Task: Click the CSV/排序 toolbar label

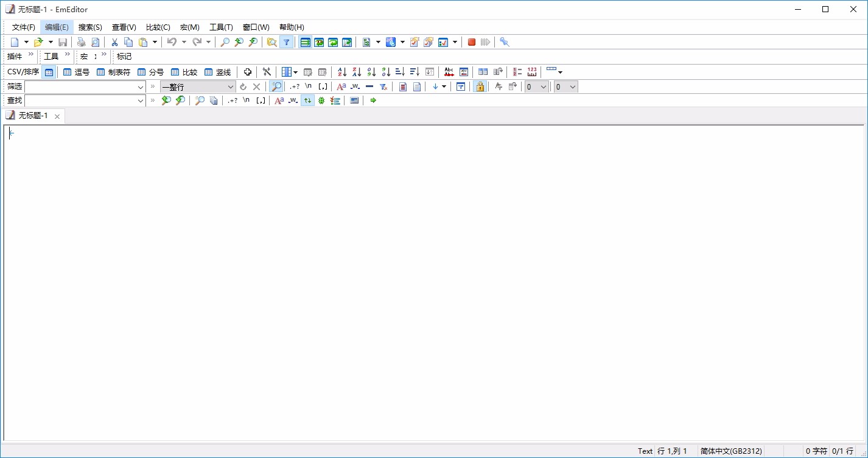Action: [x=22, y=72]
